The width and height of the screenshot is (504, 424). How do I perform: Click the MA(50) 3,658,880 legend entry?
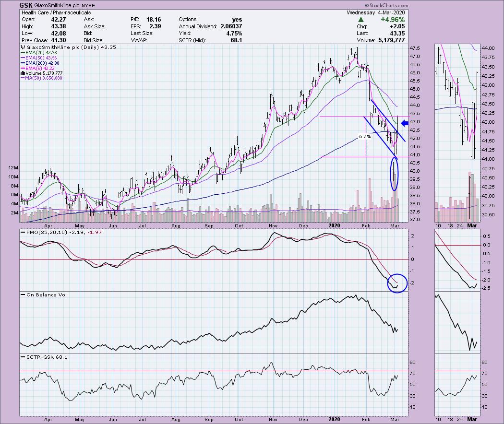41,78
